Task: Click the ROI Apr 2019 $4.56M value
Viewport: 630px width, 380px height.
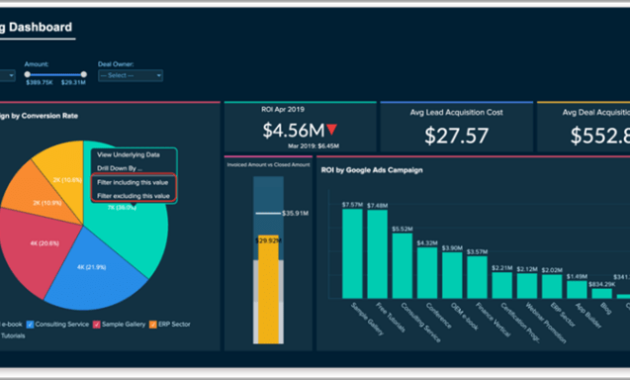Action: coord(293,130)
